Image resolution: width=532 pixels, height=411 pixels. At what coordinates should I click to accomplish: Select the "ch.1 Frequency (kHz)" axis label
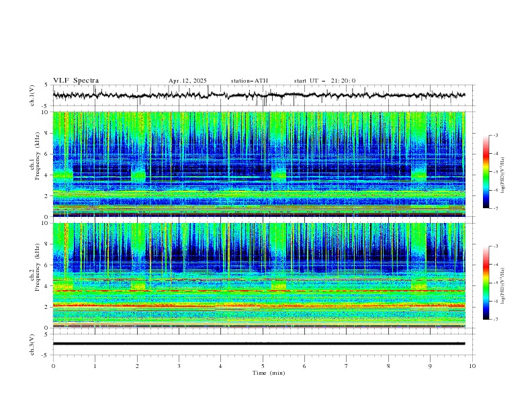35,156
